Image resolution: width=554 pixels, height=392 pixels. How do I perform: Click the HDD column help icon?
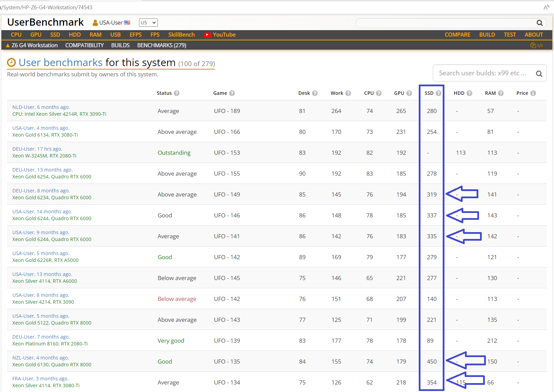pyautogui.click(x=469, y=93)
